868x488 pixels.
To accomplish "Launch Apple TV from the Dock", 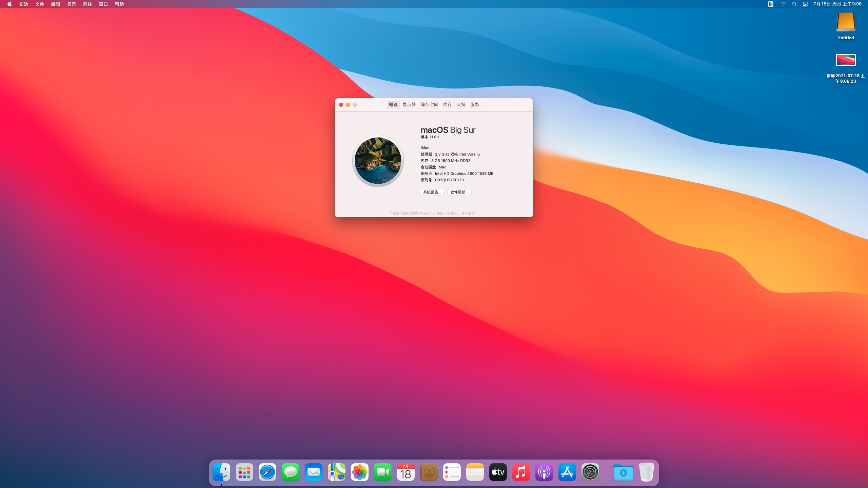I will [x=498, y=472].
